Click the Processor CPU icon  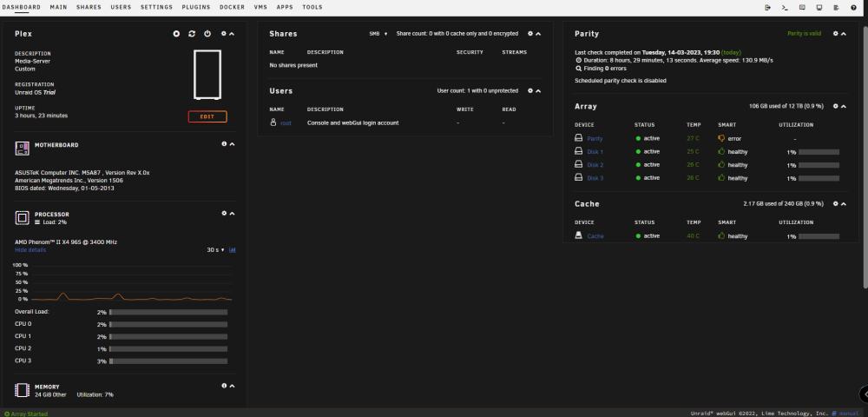click(x=22, y=218)
